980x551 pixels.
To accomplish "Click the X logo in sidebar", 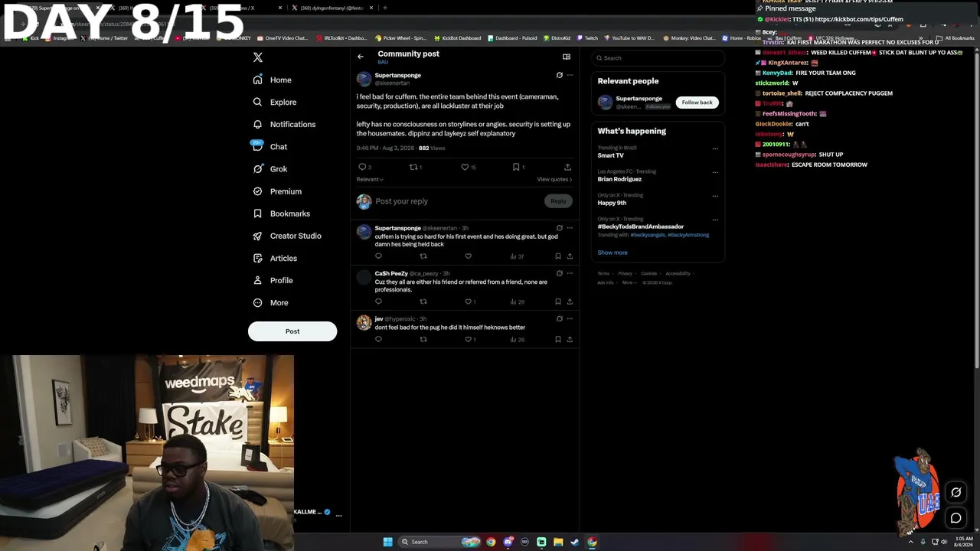I will (258, 57).
